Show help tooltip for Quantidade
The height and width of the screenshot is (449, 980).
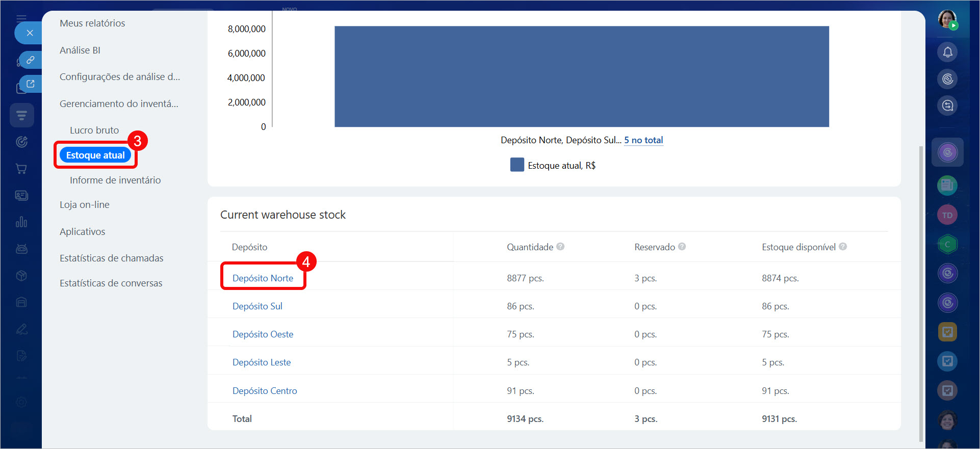(560, 247)
